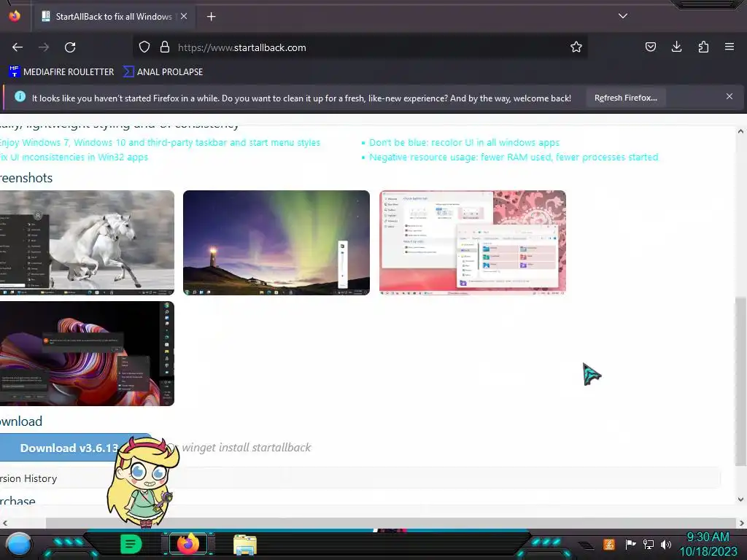Click the horizontal scrollbar thumb

tap(391, 523)
